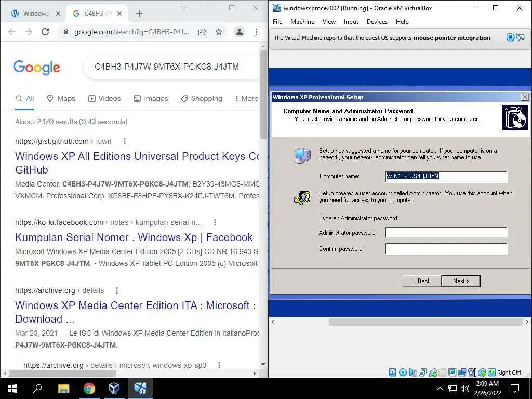Select the Maps search tab
The image size is (532, 399).
tap(61, 98)
